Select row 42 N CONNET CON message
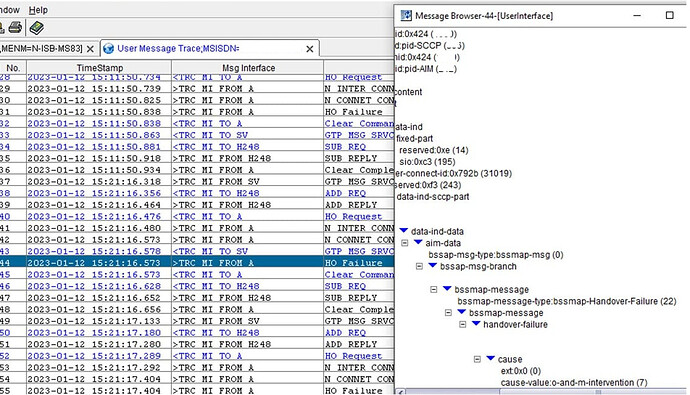The image size is (690, 395). click(197, 239)
